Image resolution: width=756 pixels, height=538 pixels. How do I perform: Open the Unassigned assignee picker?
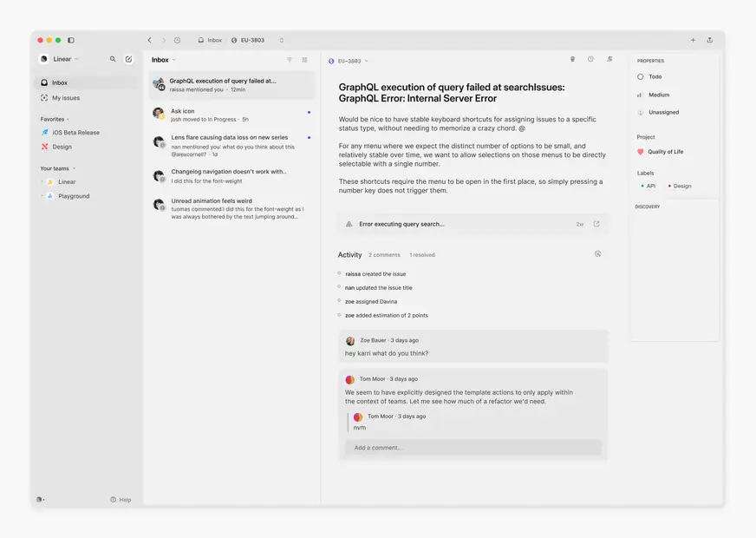(x=658, y=113)
